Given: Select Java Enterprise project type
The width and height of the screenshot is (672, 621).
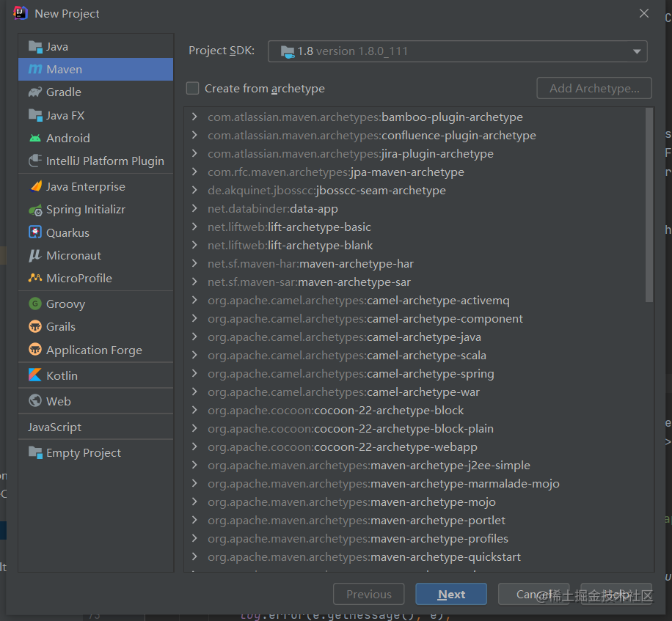Looking at the screenshot, I should coord(96,187).
